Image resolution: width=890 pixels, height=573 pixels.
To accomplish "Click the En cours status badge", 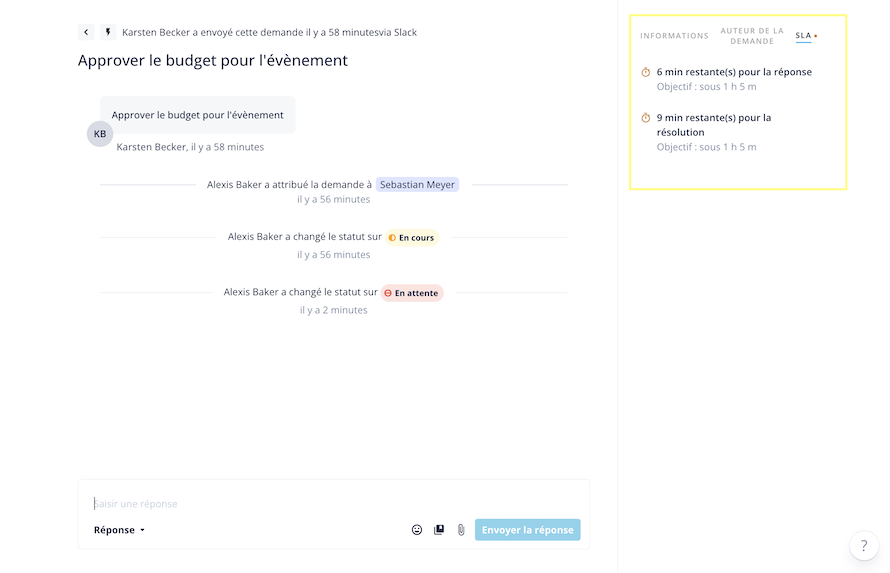I will (412, 238).
